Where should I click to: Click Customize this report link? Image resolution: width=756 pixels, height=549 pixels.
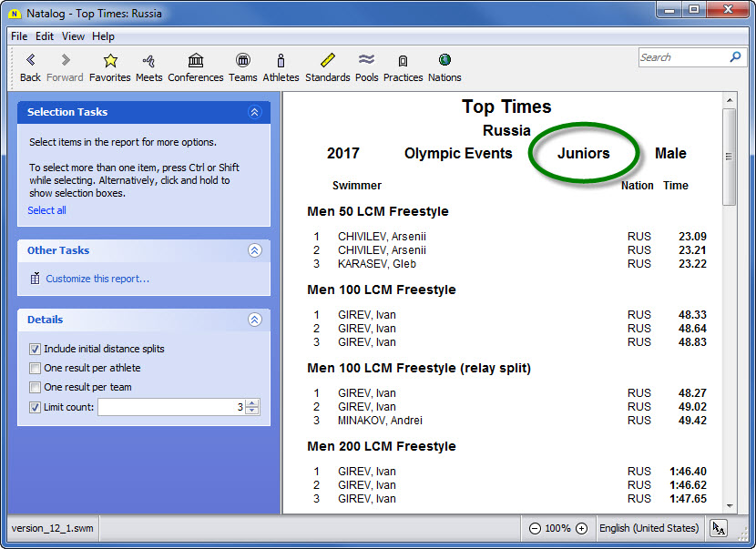pos(97,279)
